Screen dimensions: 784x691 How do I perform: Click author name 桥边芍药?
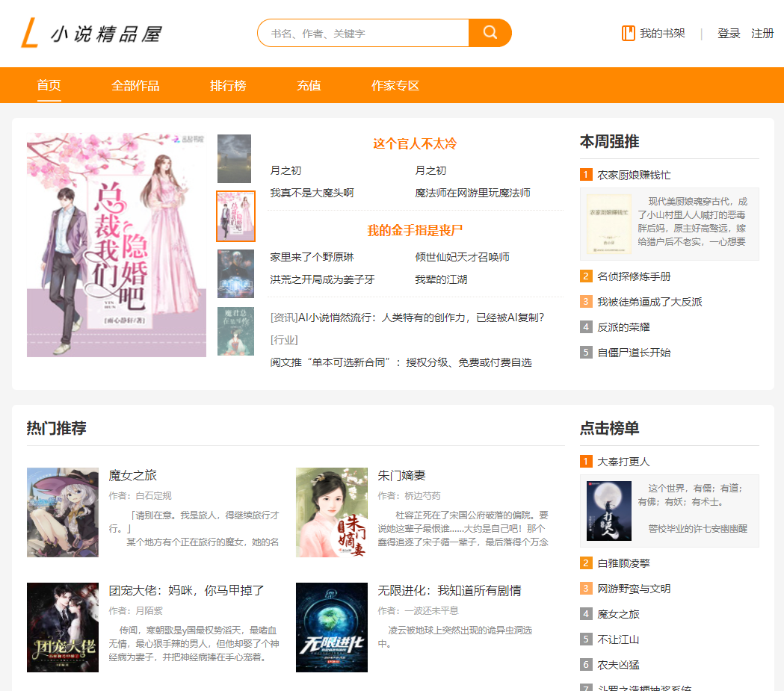[422, 495]
